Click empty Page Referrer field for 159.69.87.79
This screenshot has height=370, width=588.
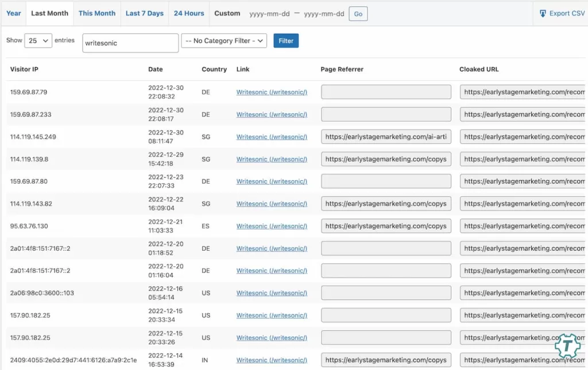point(386,92)
